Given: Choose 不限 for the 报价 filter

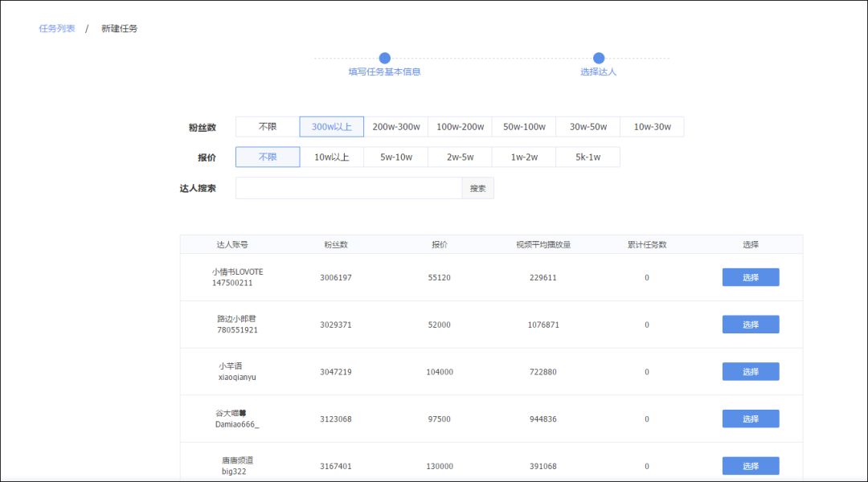Looking at the screenshot, I should [267, 157].
